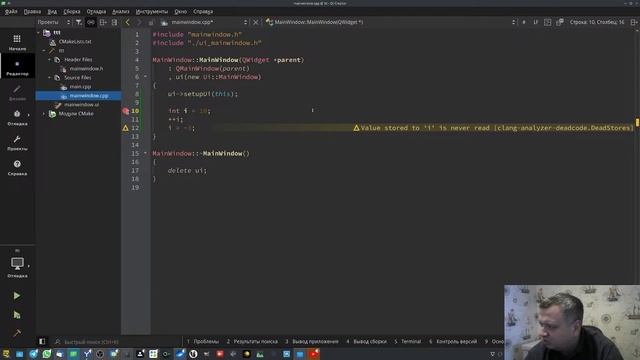Image resolution: width=640 pixels, height=360 pixels.
Task: Click yellow warning marker on scrollbar
Action: coord(637,122)
